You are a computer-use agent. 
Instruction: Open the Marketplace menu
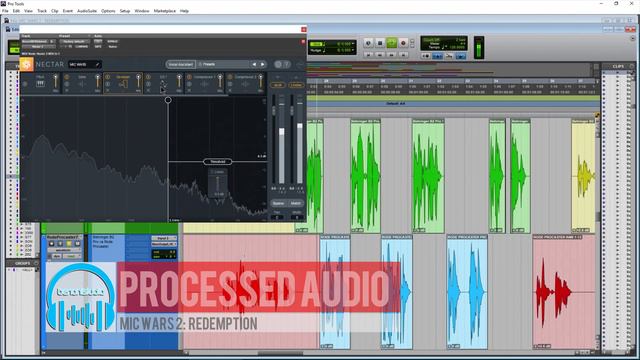(x=164, y=11)
